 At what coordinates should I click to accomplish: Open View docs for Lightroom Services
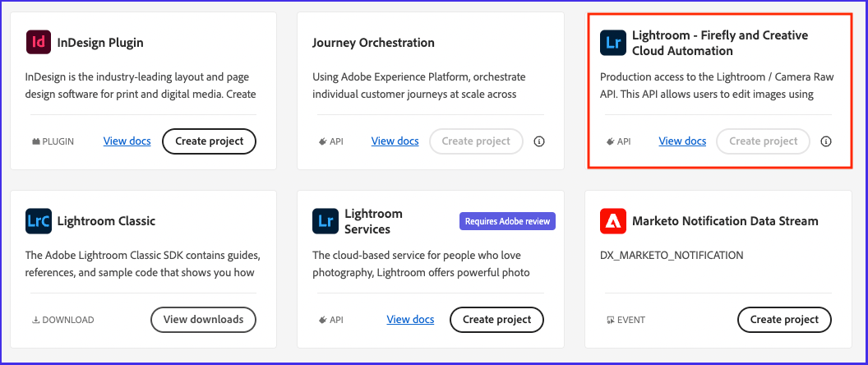click(x=410, y=320)
